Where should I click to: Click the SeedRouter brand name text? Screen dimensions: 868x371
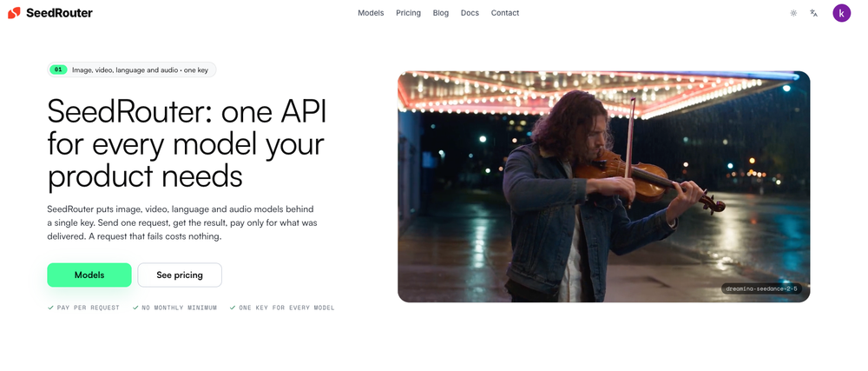pyautogui.click(x=59, y=13)
